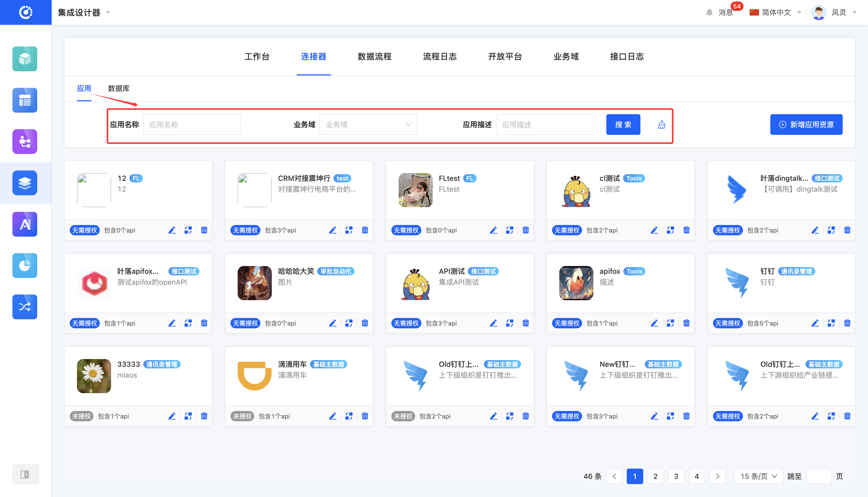Open the pie chart module in the sidebar
This screenshot has width=868, height=497.
25,266
